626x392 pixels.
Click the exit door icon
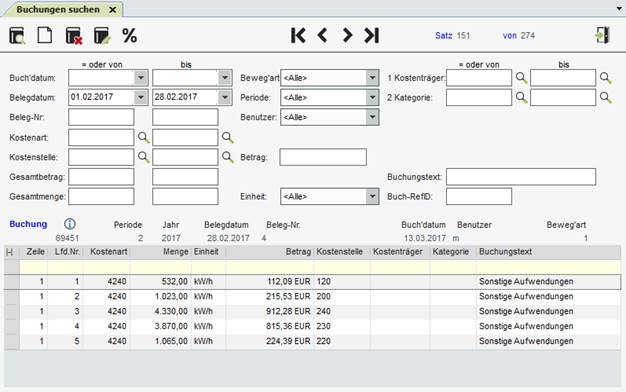click(x=602, y=35)
